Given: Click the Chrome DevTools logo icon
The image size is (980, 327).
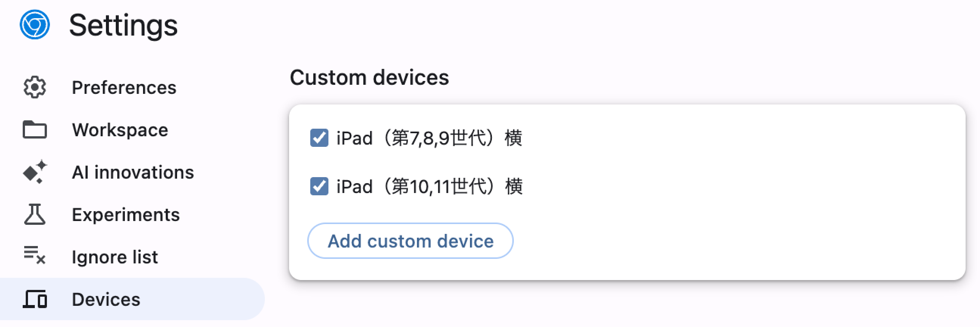Looking at the screenshot, I should [34, 25].
